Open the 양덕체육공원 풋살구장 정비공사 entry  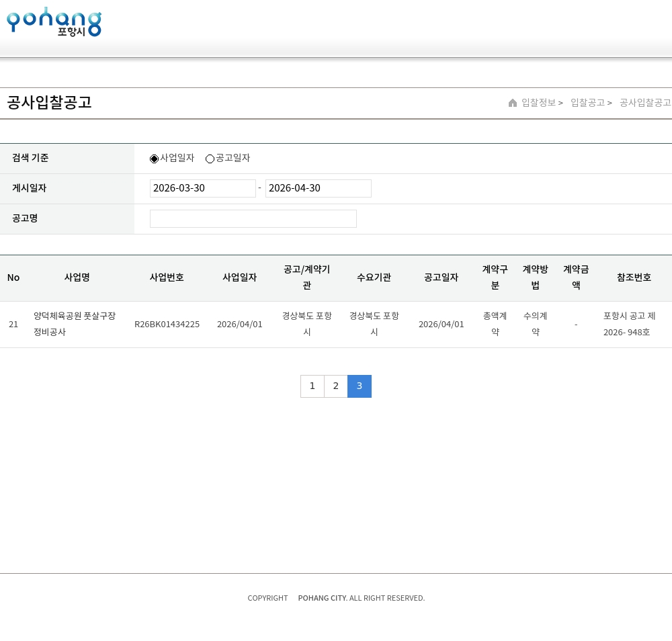pos(75,323)
